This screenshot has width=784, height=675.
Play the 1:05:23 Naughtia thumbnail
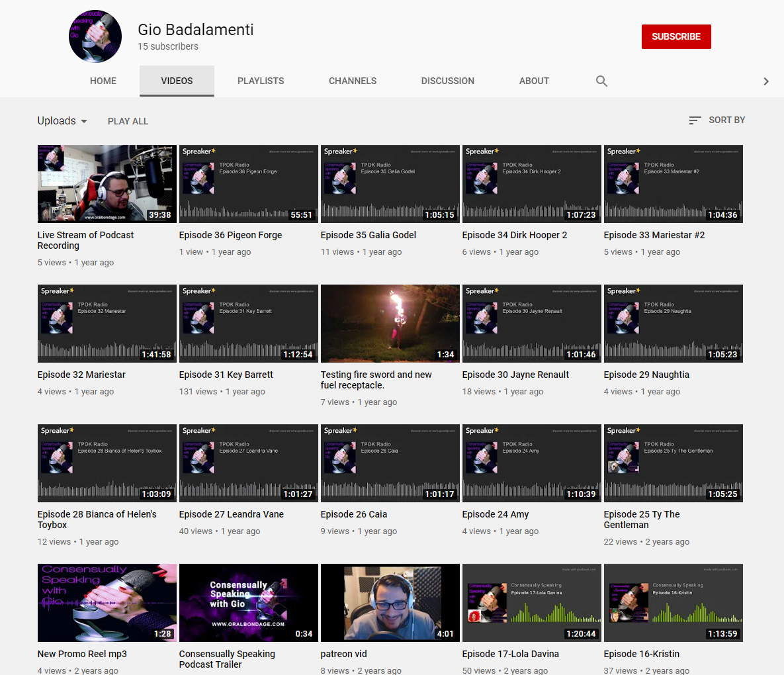point(673,324)
